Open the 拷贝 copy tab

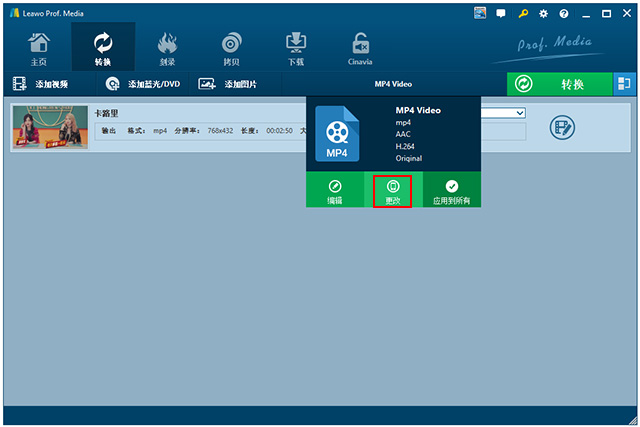[231, 49]
